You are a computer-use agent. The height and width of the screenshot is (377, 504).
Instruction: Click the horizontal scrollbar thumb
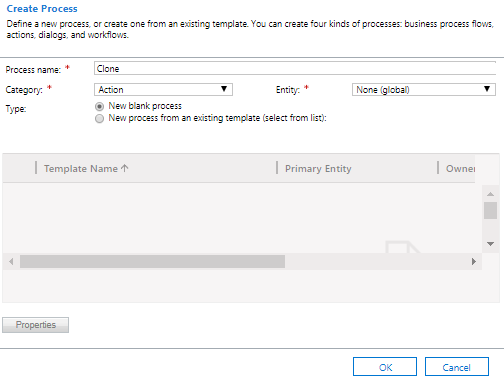click(152, 262)
